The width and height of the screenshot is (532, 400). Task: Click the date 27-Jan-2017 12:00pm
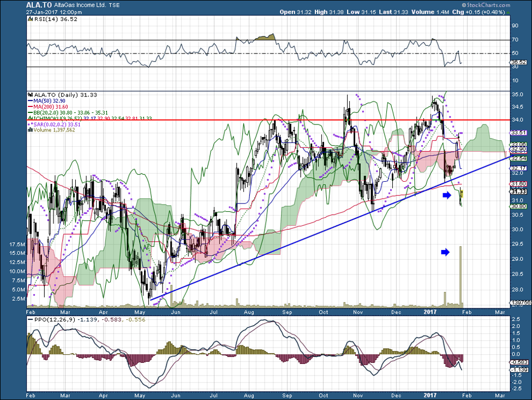pyautogui.click(x=54, y=12)
